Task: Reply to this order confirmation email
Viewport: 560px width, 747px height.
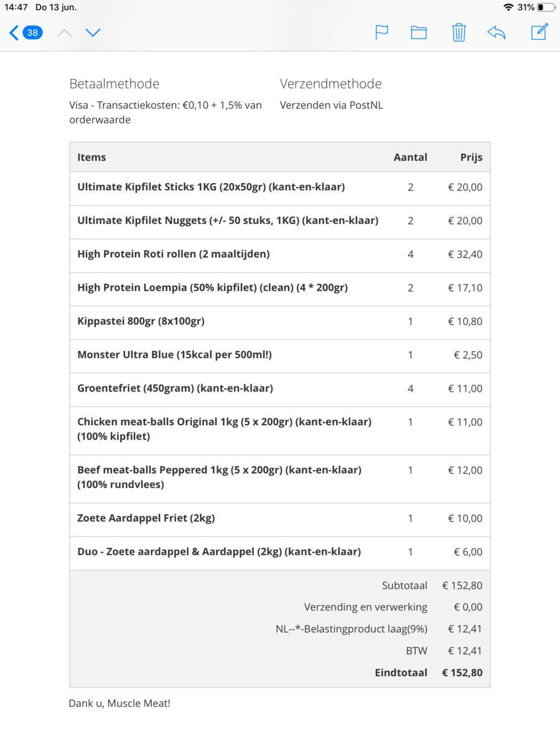Action: click(496, 32)
